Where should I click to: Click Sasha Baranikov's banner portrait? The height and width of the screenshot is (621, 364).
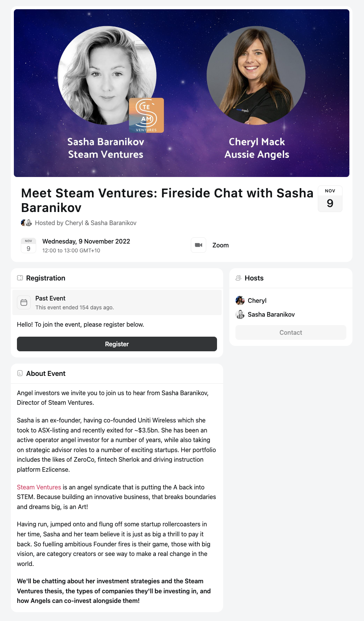coord(107,75)
